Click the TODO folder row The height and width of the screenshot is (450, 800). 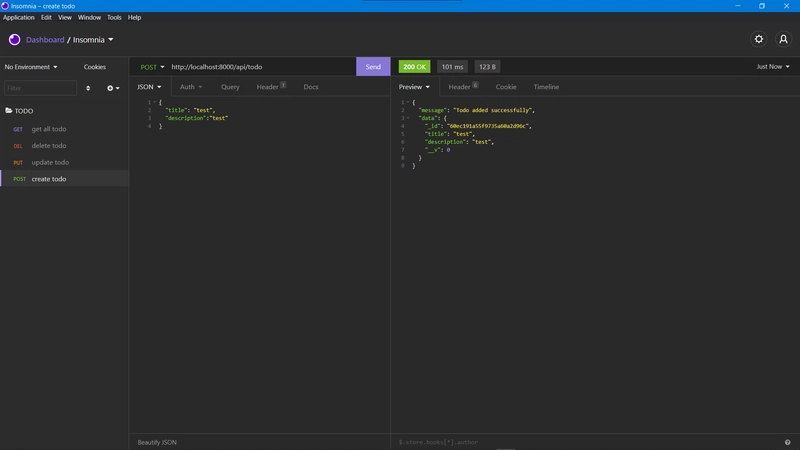[64, 111]
